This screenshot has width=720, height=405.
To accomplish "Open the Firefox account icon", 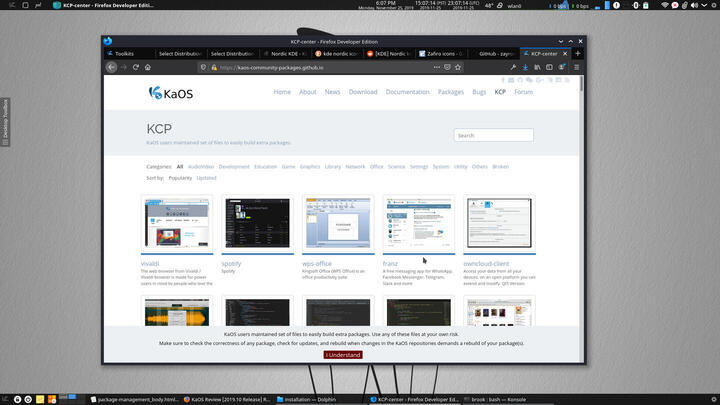I will point(562,67).
